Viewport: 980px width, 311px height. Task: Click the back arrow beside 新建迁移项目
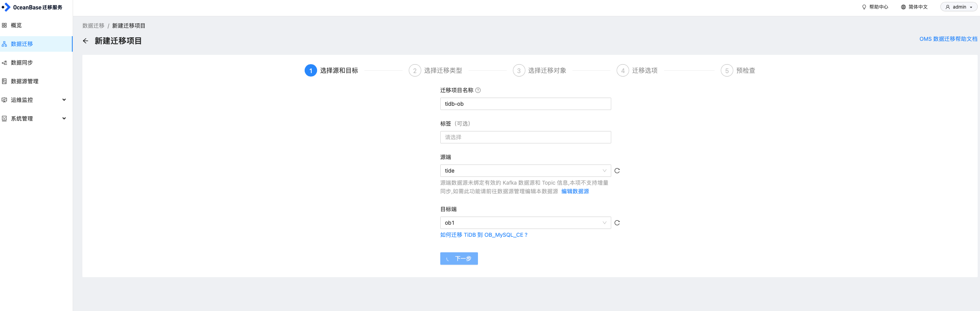85,41
